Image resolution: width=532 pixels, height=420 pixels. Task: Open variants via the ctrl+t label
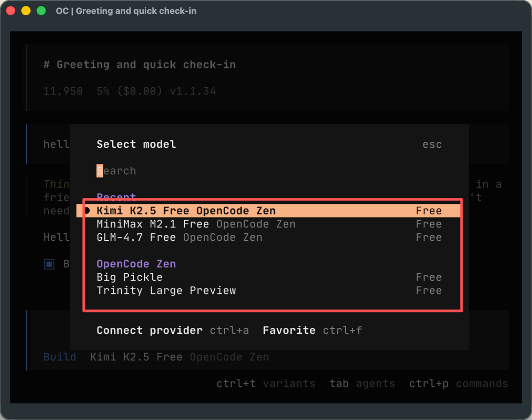pos(236,384)
